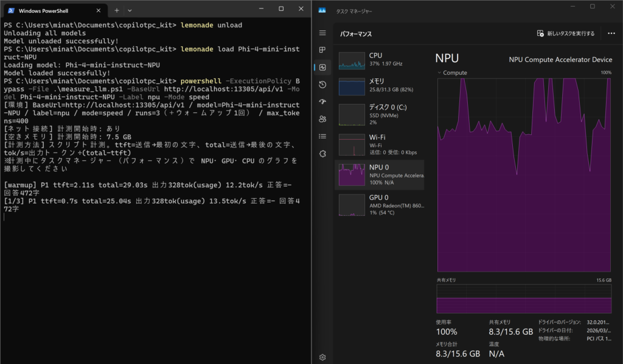
Task: Click the '[空きメモリ] 計測開始時: 7.5 GB' line
Action: pos(67,137)
